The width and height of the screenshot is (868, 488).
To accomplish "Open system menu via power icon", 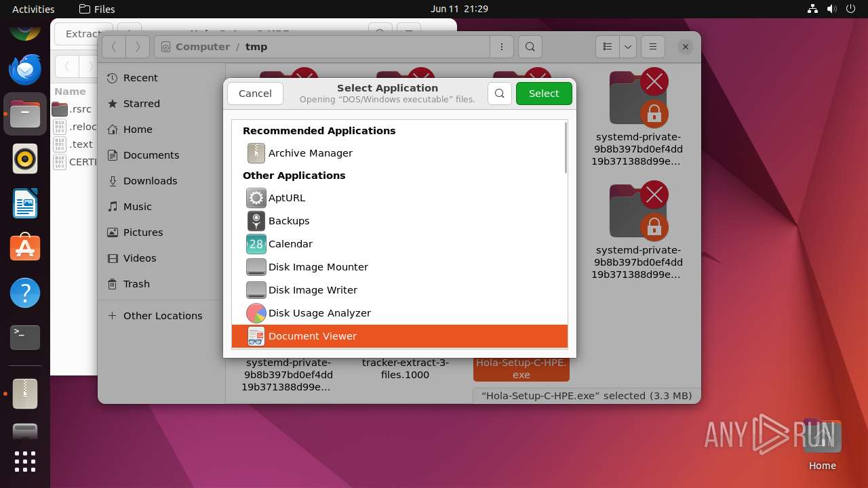I will 850,9.
